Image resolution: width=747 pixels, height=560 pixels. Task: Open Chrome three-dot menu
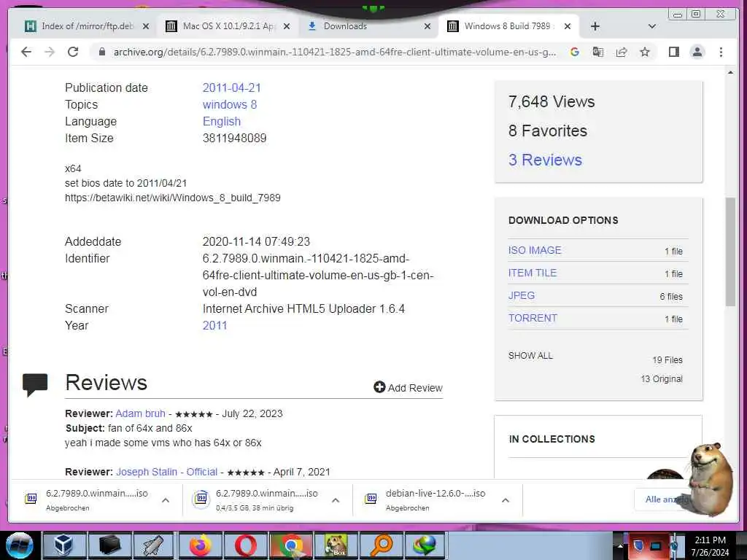coord(721,52)
